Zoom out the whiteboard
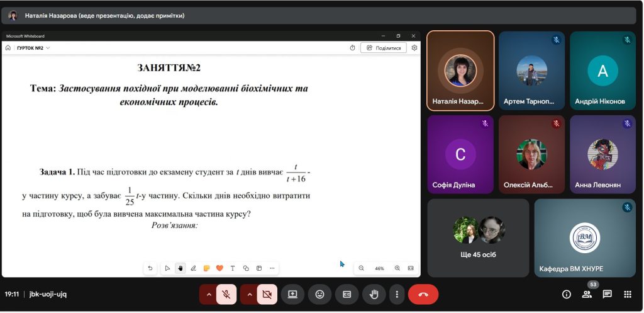Screen dimensions: 644x313 [x=362, y=268]
